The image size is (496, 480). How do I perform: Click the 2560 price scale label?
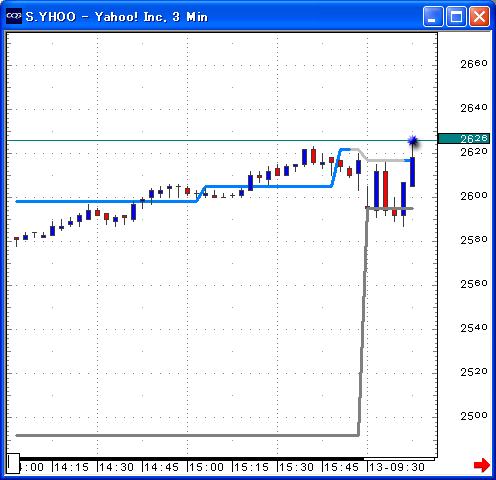tap(474, 284)
